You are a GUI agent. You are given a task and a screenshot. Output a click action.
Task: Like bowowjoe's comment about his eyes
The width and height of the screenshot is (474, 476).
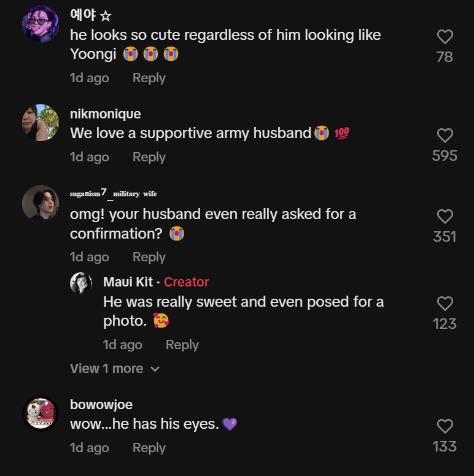click(445, 426)
